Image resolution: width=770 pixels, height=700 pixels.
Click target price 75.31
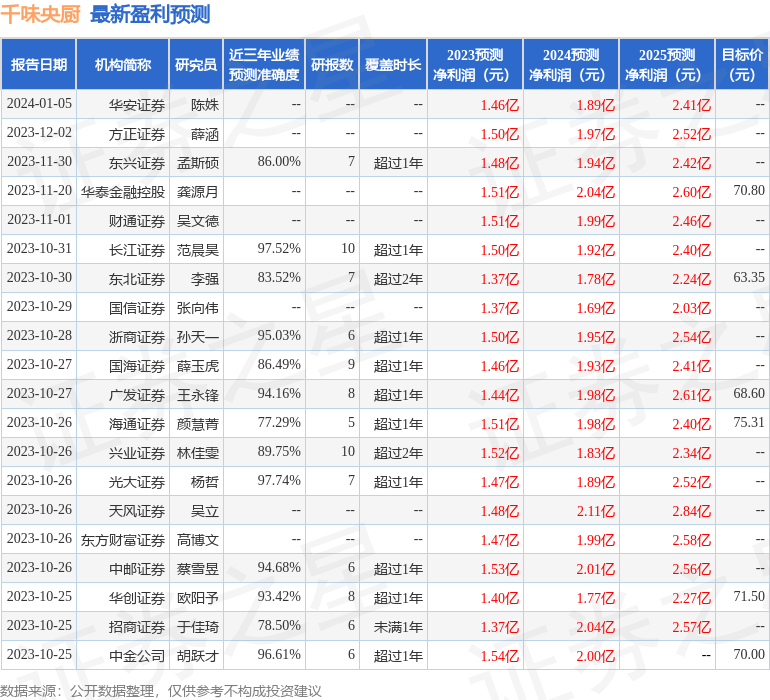[x=749, y=422]
